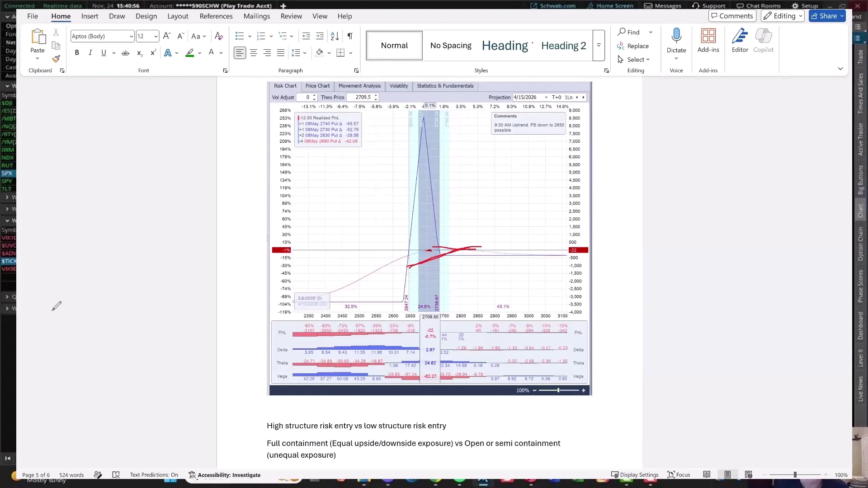Open the bullet list dropdown
This screenshot has width=868, height=488.
[x=250, y=36]
